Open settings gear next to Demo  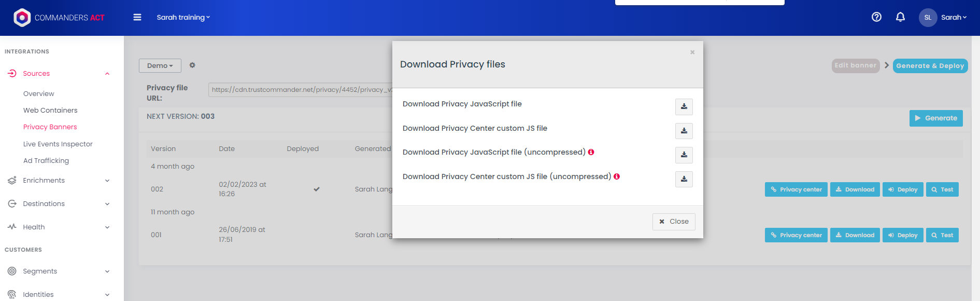(x=192, y=65)
